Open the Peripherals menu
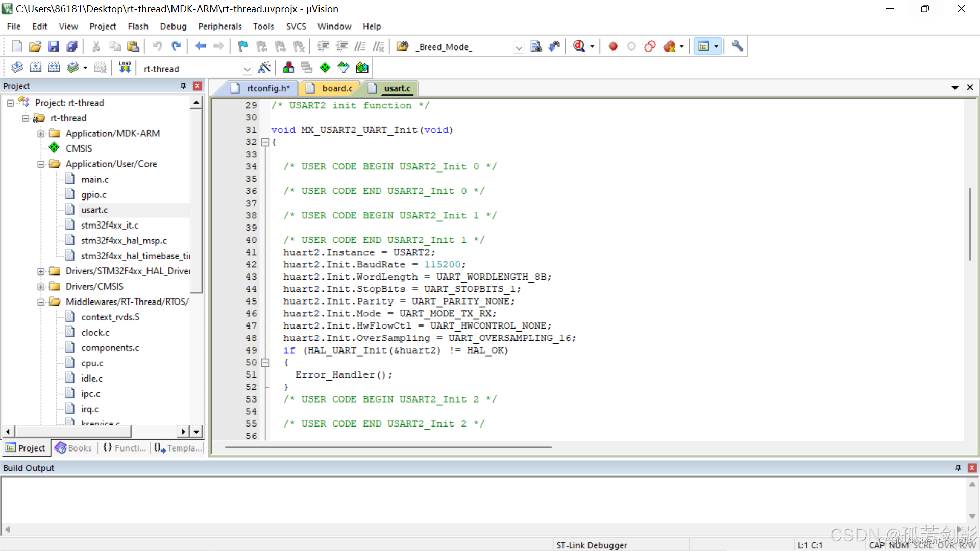980x551 pixels. pos(219,26)
